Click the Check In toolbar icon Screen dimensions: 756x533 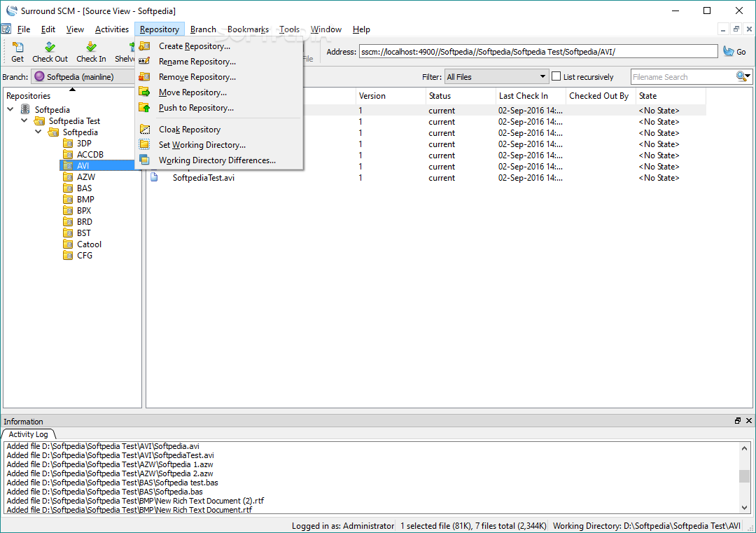[91, 47]
